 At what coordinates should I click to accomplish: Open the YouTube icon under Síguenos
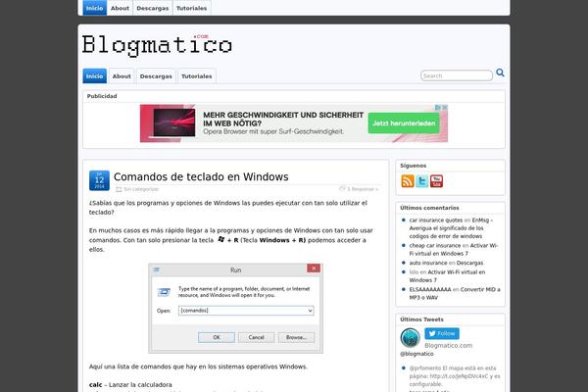(436, 180)
